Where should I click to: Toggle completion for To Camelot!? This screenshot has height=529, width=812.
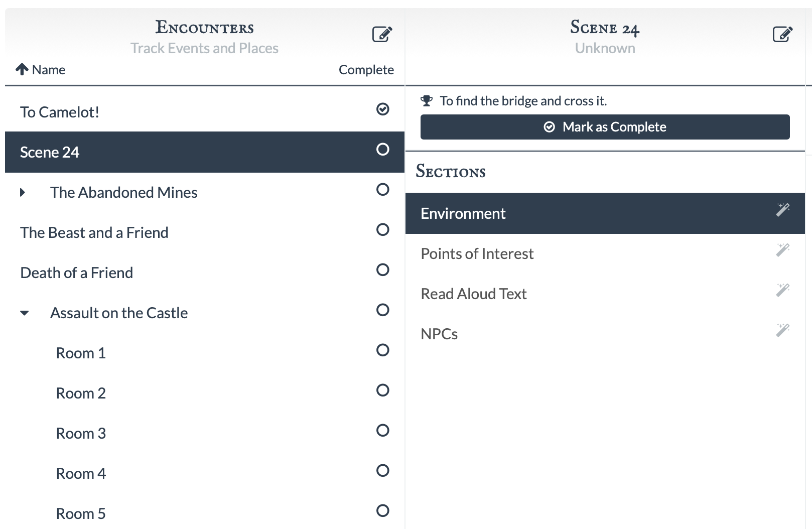383,109
